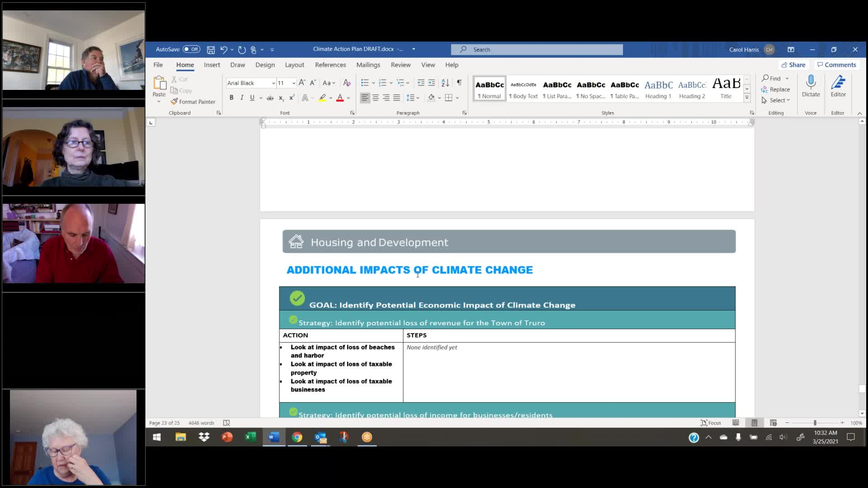
Task: Expand the Styles gallery more arrow
Action: [x=747, y=97]
